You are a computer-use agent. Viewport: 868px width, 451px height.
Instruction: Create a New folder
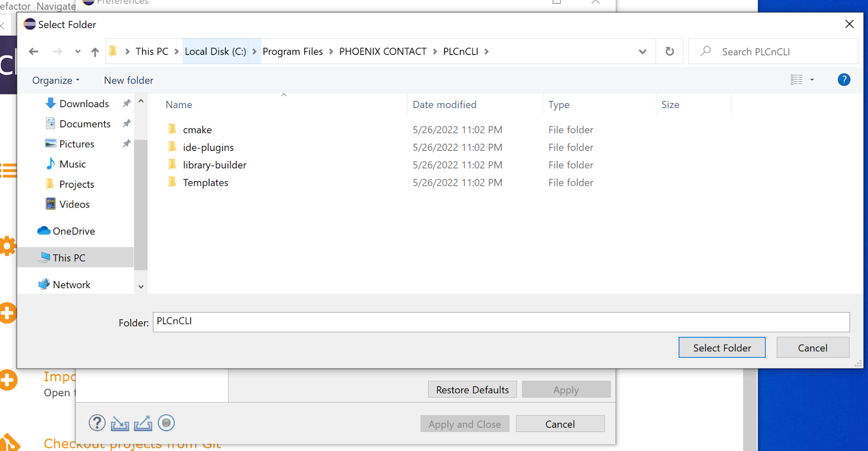tap(129, 80)
